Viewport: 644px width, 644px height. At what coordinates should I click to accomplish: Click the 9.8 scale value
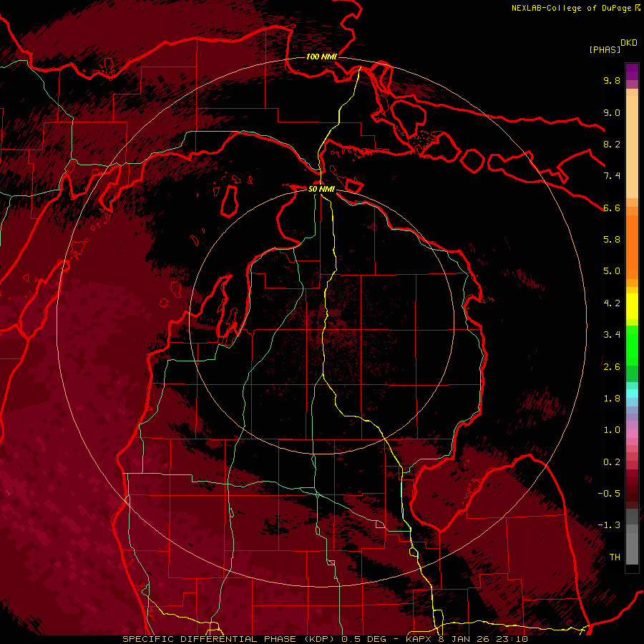click(x=612, y=80)
